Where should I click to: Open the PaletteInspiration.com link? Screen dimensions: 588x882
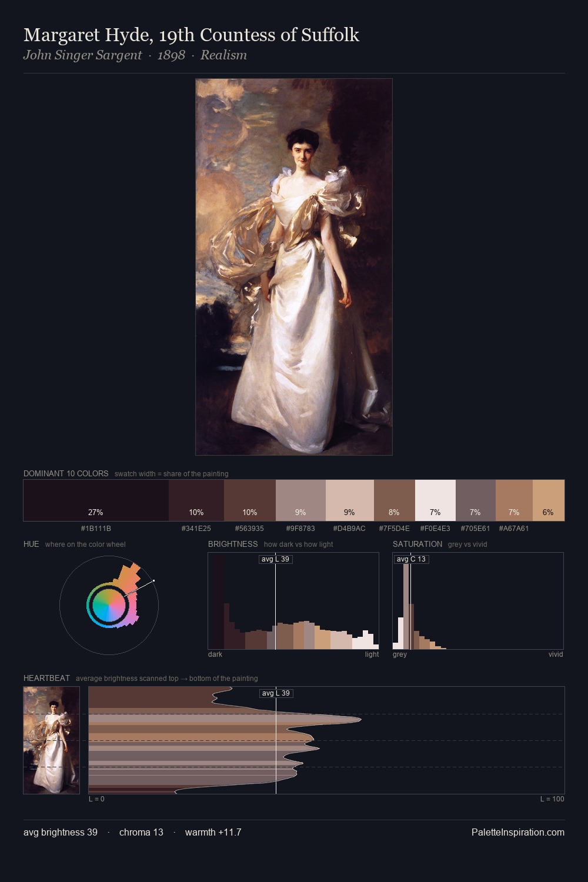click(x=518, y=832)
